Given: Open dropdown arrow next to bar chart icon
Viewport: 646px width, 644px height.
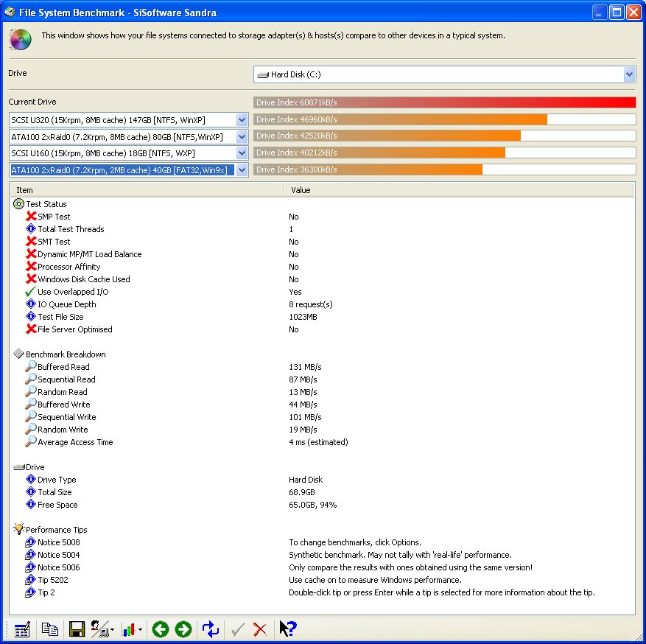Looking at the screenshot, I should (x=141, y=629).
